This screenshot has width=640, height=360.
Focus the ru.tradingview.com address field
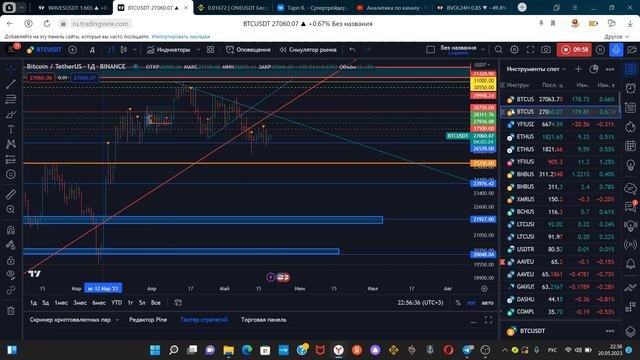click(101, 24)
